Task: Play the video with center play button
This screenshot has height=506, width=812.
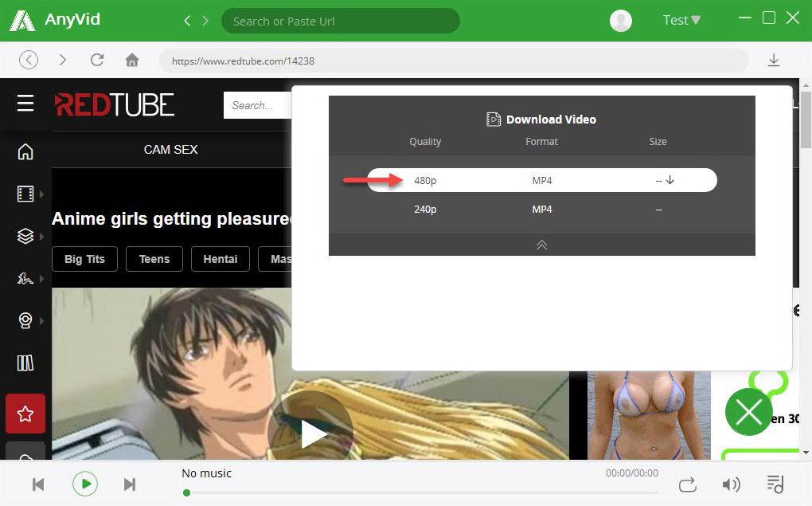Action: coord(310,433)
